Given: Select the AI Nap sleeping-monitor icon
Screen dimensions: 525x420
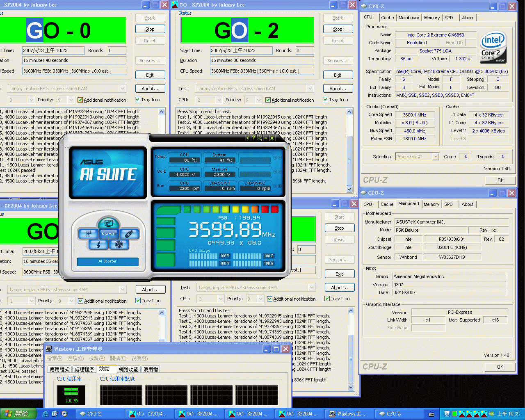Looking at the screenshot, I should click(108, 224).
